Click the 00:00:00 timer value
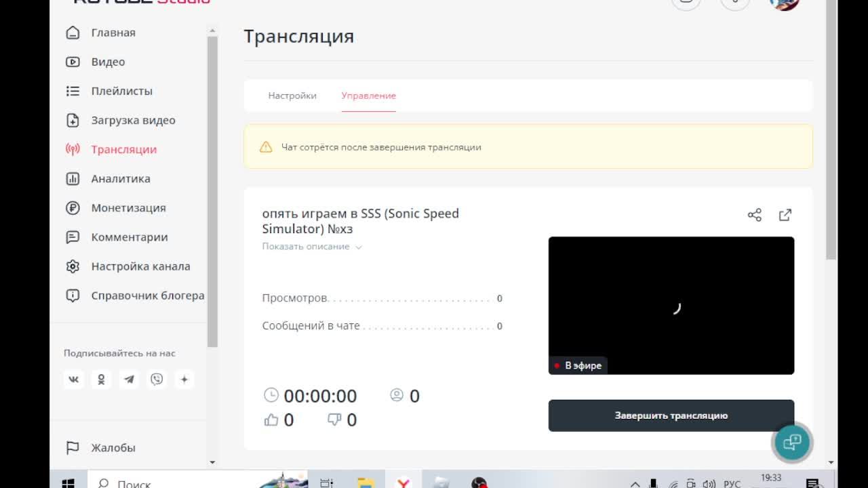 [320, 396]
